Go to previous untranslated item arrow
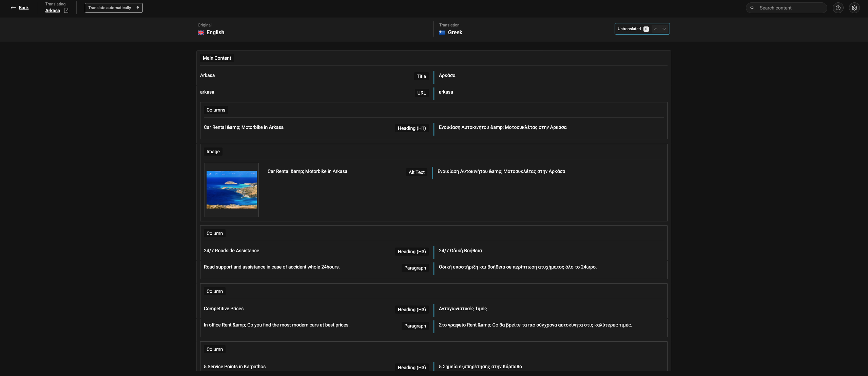The height and width of the screenshot is (376, 868). point(655,29)
